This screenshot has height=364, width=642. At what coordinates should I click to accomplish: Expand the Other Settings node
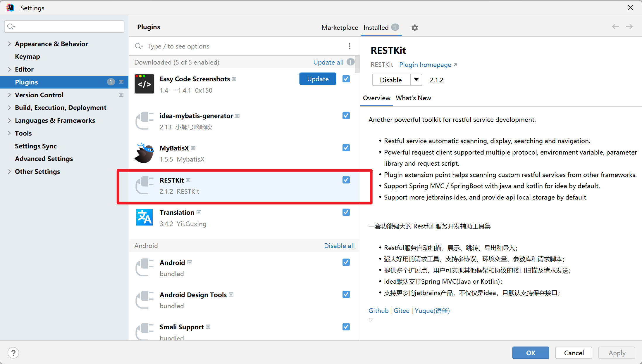pos(9,171)
